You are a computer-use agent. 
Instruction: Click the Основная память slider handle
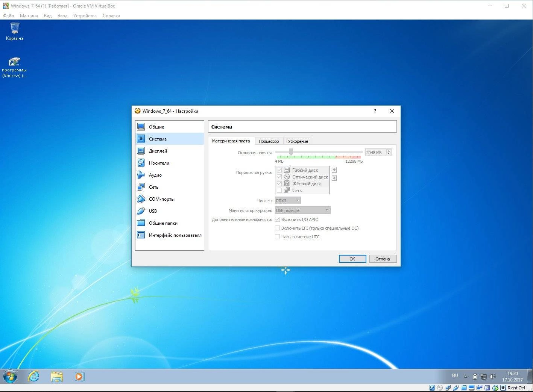click(x=291, y=151)
